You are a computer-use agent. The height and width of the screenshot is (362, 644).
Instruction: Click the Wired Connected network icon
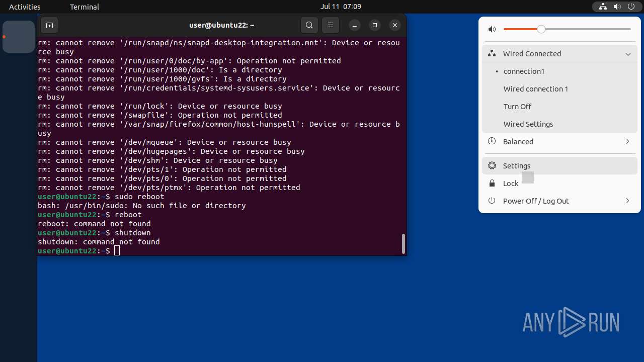pos(492,54)
